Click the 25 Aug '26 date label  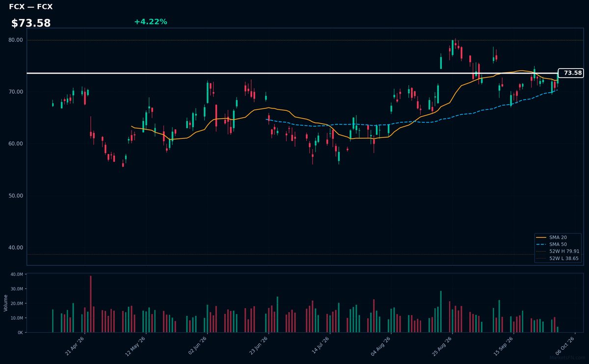pyautogui.click(x=443, y=345)
